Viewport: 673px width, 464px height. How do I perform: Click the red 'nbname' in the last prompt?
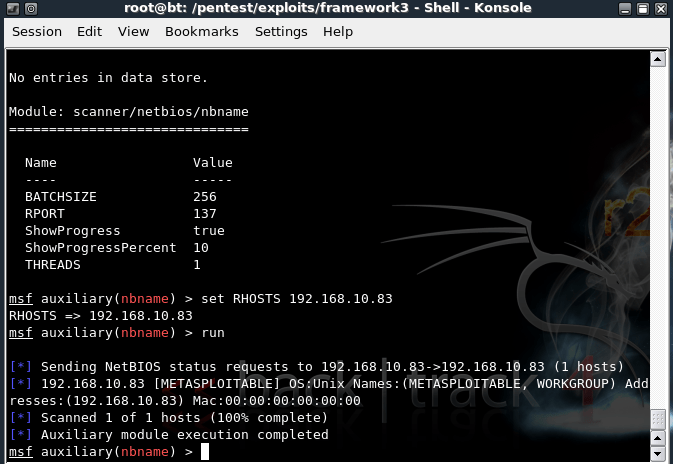pyautogui.click(x=145, y=452)
